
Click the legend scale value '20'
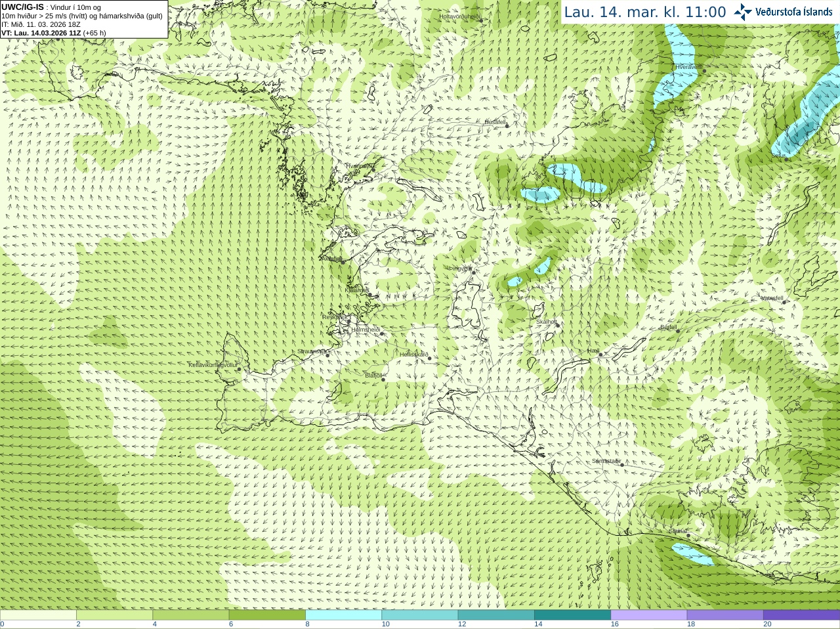click(x=767, y=624)
